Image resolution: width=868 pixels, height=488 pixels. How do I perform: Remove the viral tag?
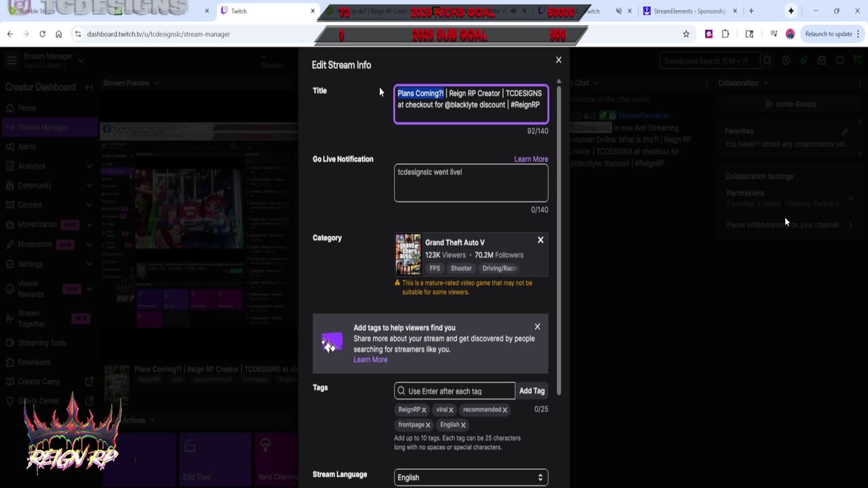click(x=451, y=410)
